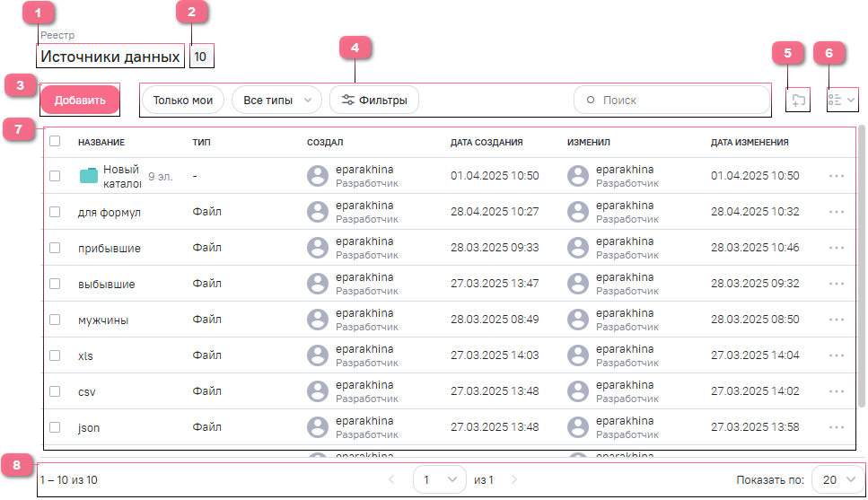Open three-dots menu for «csv» row
Image resolution: width=868 pixels, height=500 pixels.
point(837,391)
